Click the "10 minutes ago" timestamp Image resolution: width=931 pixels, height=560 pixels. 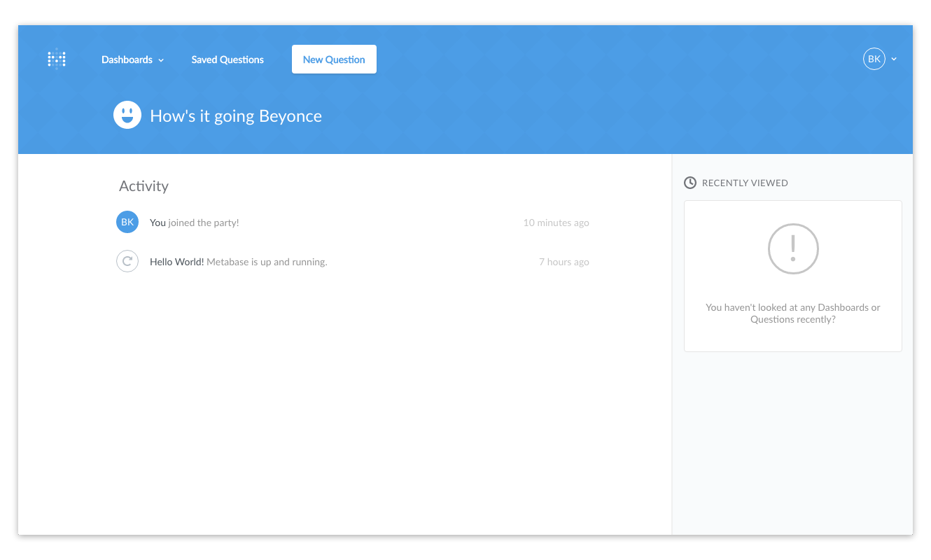pyautogui.click(x=556, y=223)
